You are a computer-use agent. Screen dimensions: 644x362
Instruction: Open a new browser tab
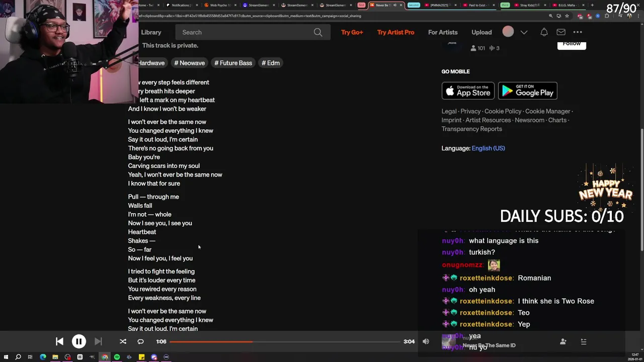[592, 5]
